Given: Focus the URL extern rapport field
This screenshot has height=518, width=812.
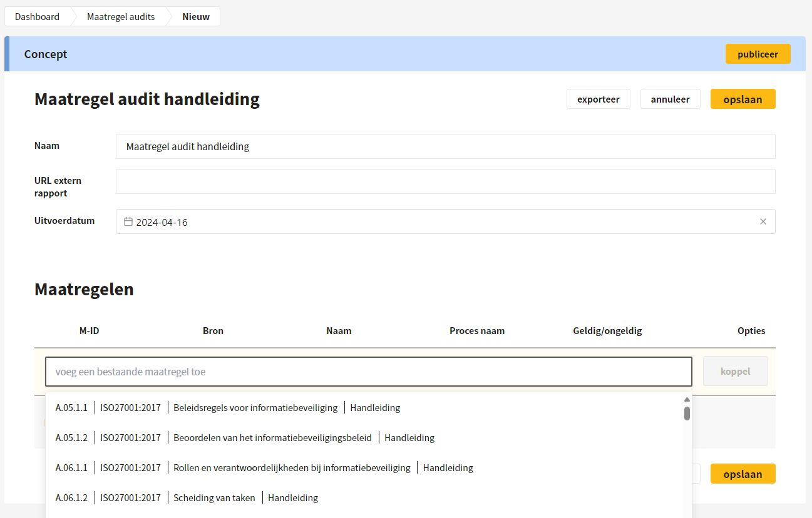Looking at the screenshot, I should [445, 181].
